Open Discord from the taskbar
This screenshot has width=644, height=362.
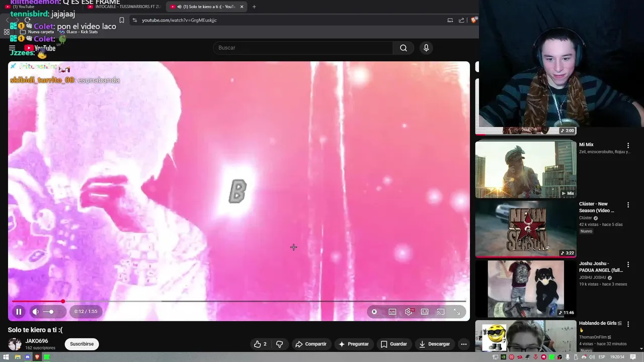[x=28, y=357]
